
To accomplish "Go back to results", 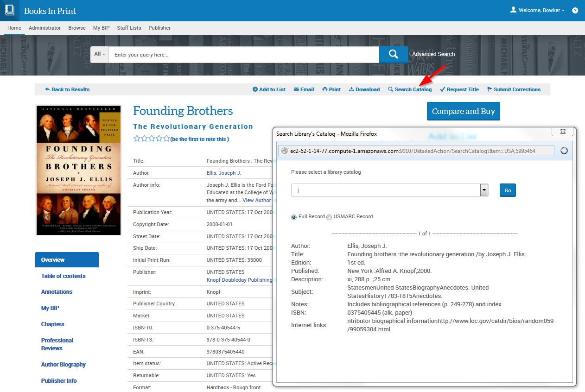I will tap(67, 89).
